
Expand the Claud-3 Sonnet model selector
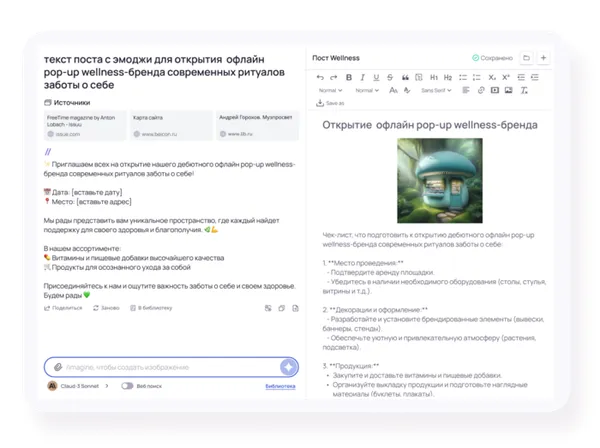pyautogui.click(x=78, y=386)
